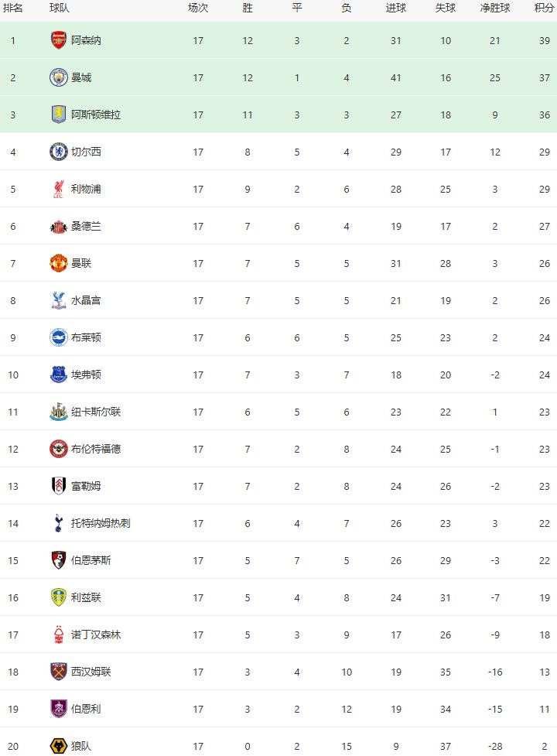Click the Manchester City crest icon

59,77
